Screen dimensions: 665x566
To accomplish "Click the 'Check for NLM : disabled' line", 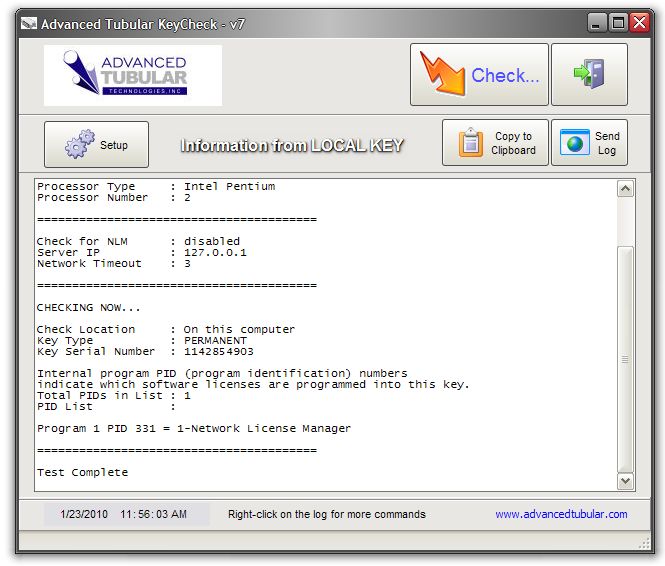I will [x=138, y=242].
